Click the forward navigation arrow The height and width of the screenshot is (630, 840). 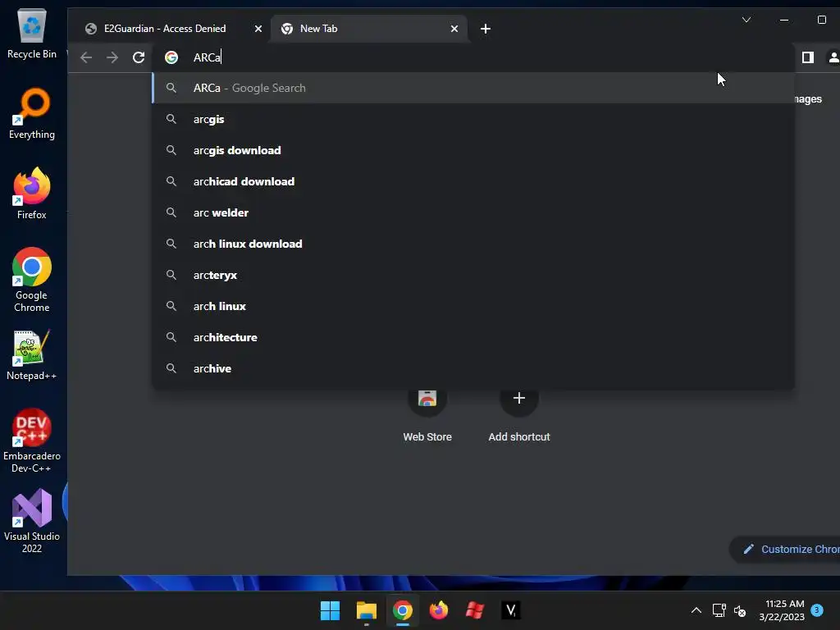point(112,57)
